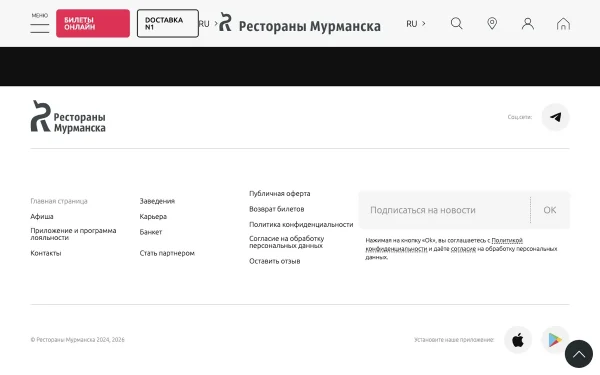Open underlined согласие link in disclaimer
This screenshot has width=600, height=375.
463,249
